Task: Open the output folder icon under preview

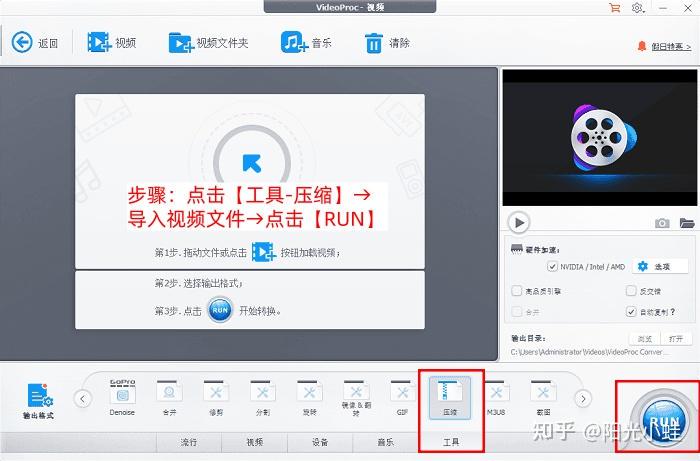Action: pyautogui.click(x=687, y=222)
